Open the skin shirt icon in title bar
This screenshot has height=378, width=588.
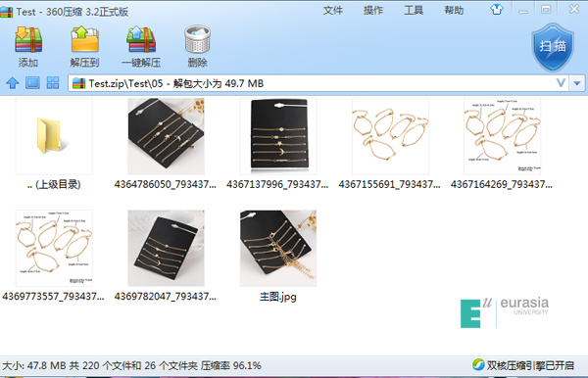497,10
